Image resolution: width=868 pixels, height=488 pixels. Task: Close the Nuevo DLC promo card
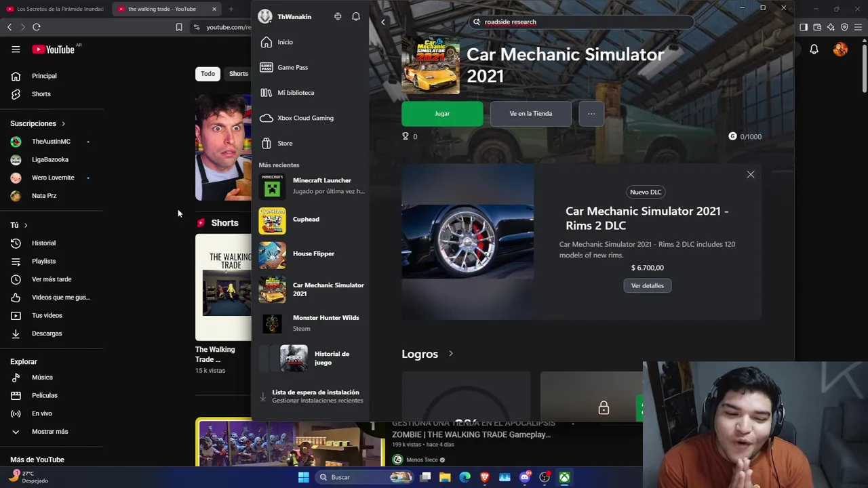[751, 175]
